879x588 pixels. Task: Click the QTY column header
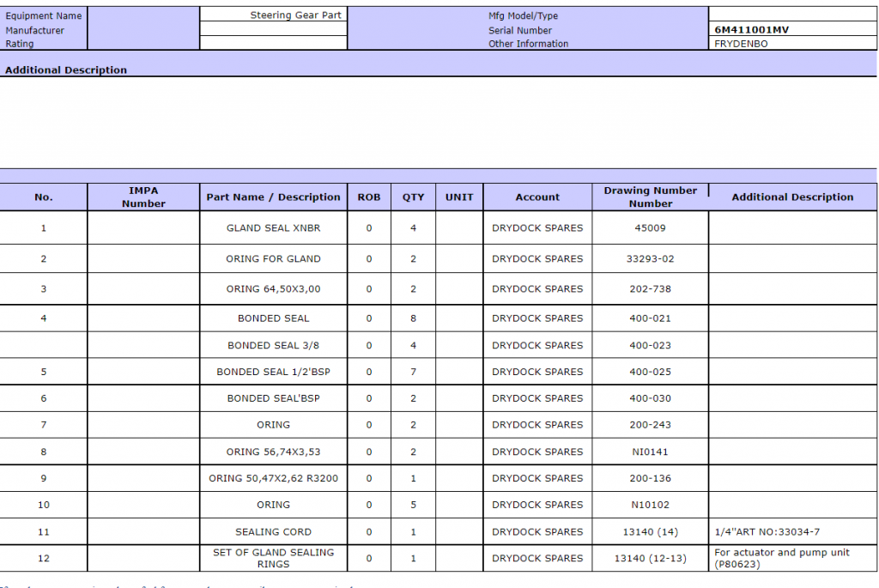pyautogui.click(x=413, y=197)
